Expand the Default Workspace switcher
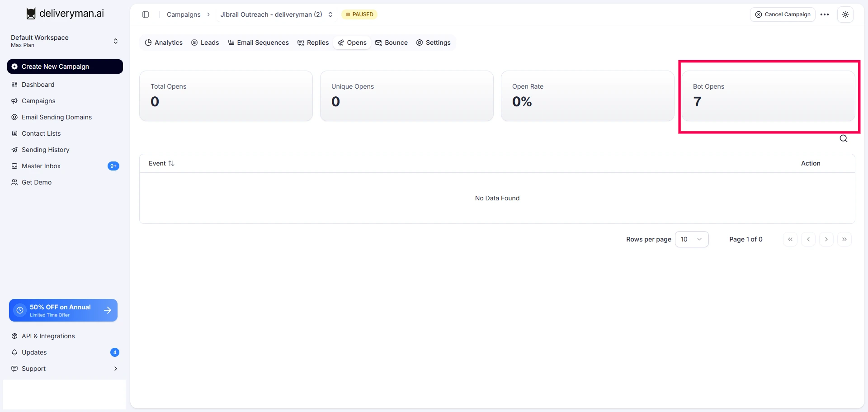868x412 pixels. coord(65,41)
